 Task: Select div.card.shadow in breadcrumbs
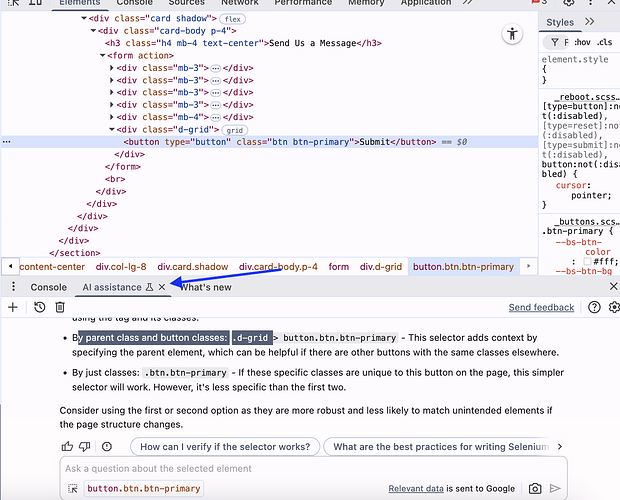click(193, 267)
